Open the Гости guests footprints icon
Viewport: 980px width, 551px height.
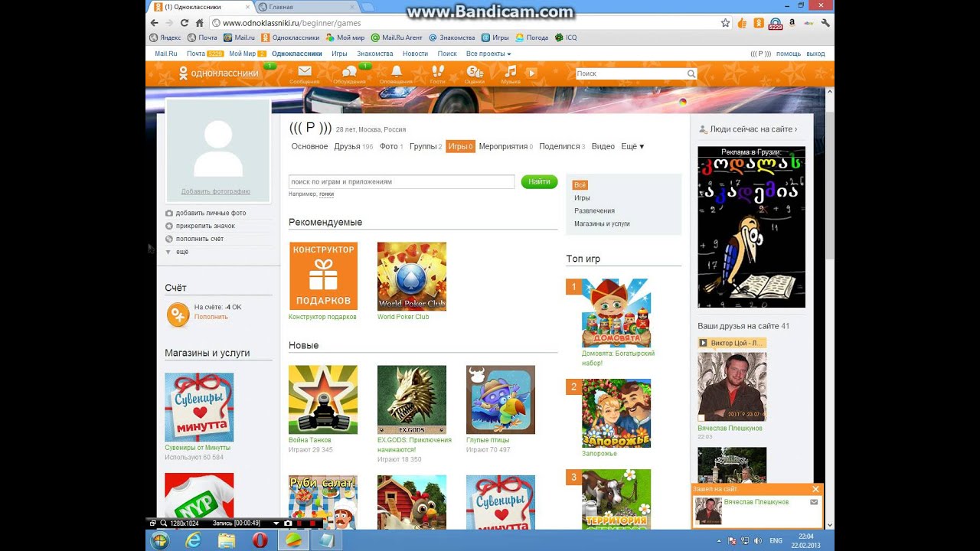[x=437, y=71]
